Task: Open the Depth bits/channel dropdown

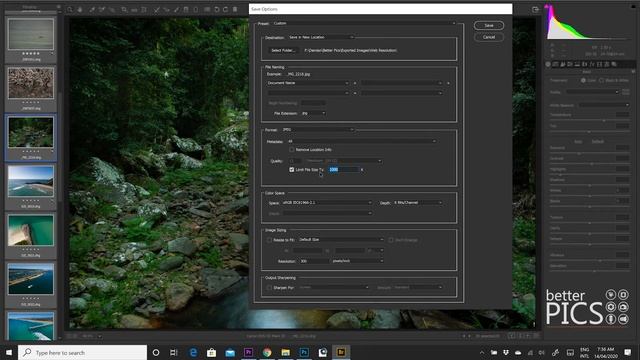Action: [418, 202]
